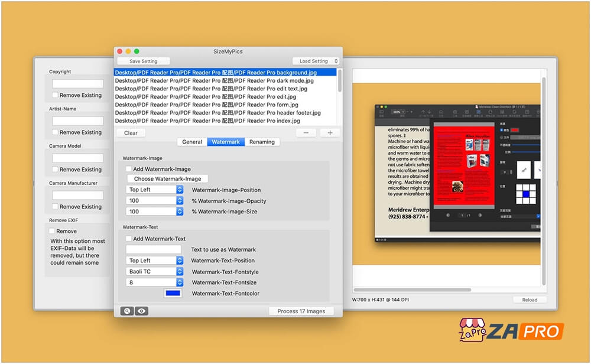
Task: Enable the Add Watermark-Image checkbox
Action: (x=129, y=169)
